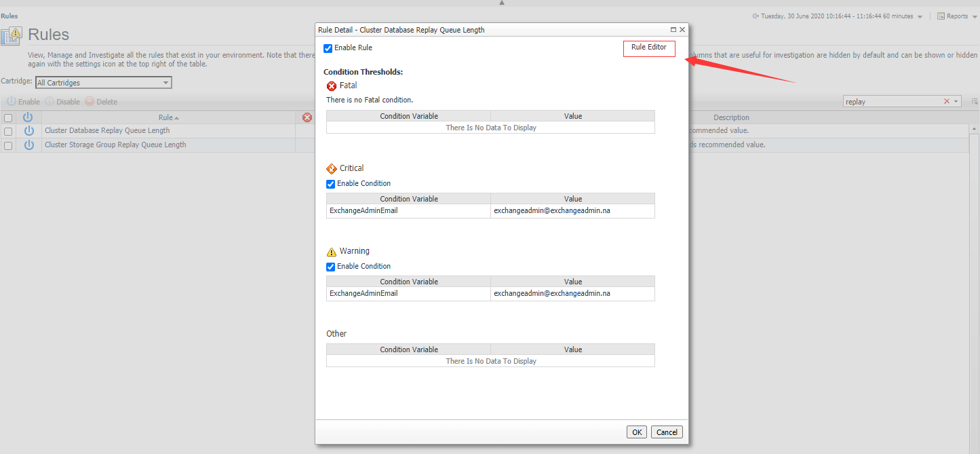Open the column settings icon beside the search field
This screenshot has width=980, height=454.
point(975,100)
